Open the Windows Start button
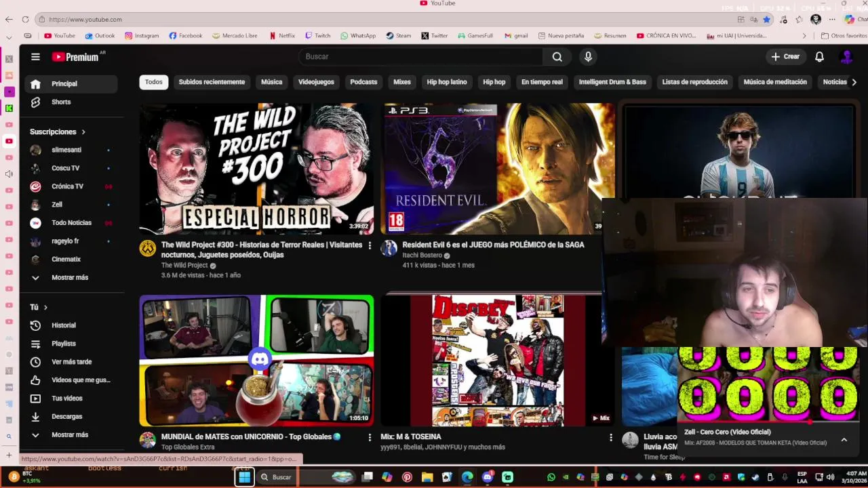 tap(244, 477)
